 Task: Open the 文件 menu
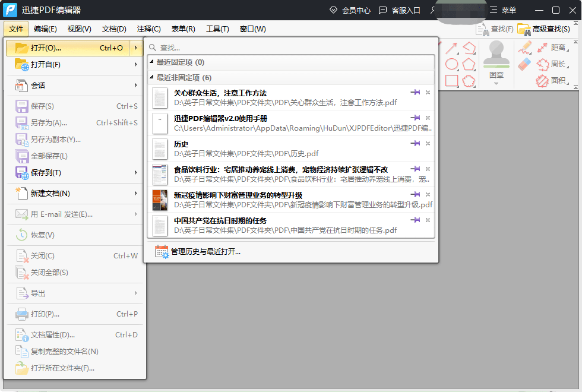click(16, 29)
